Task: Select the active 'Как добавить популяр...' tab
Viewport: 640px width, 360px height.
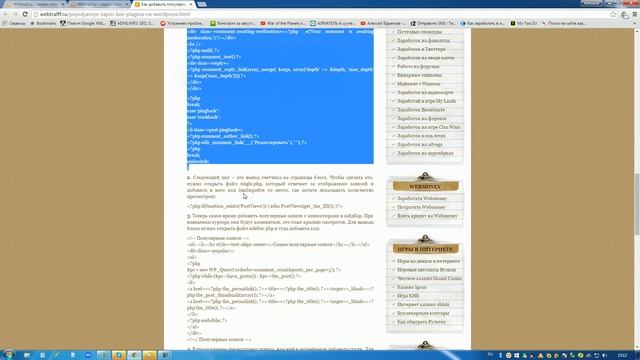Action: point(163,4)
